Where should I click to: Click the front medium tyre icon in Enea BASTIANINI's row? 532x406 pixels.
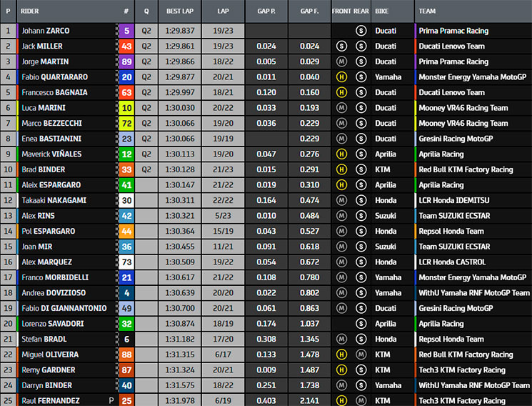341,139
